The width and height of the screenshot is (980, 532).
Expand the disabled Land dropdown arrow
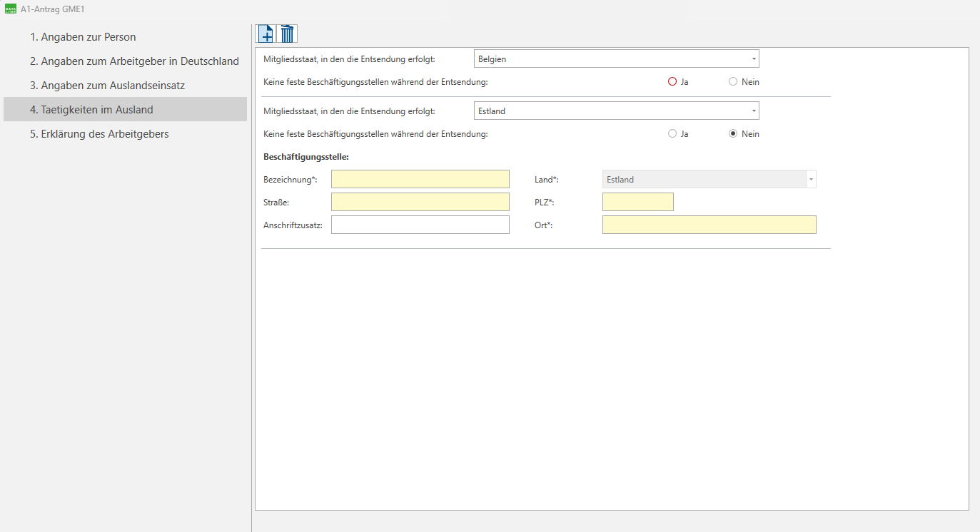point(811,180)
